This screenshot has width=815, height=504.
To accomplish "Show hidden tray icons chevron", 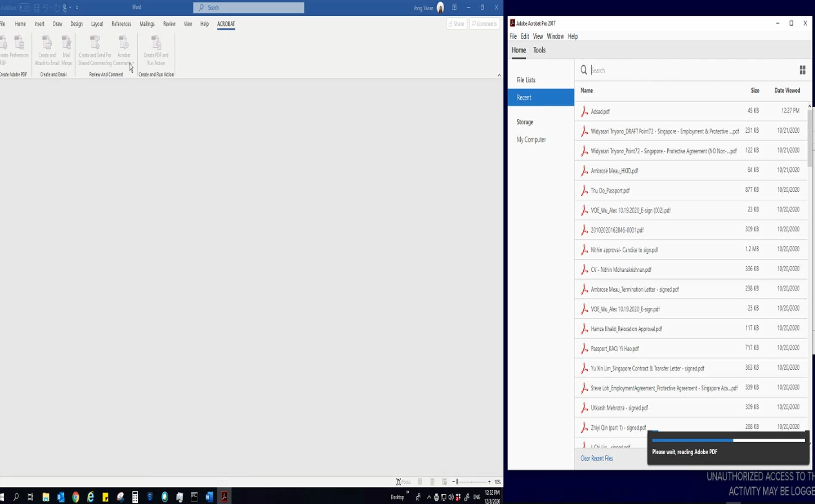I will coord(429,497).
